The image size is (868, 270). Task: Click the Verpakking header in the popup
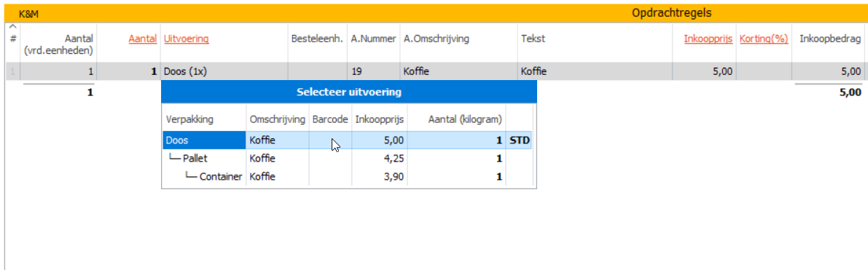189,119
